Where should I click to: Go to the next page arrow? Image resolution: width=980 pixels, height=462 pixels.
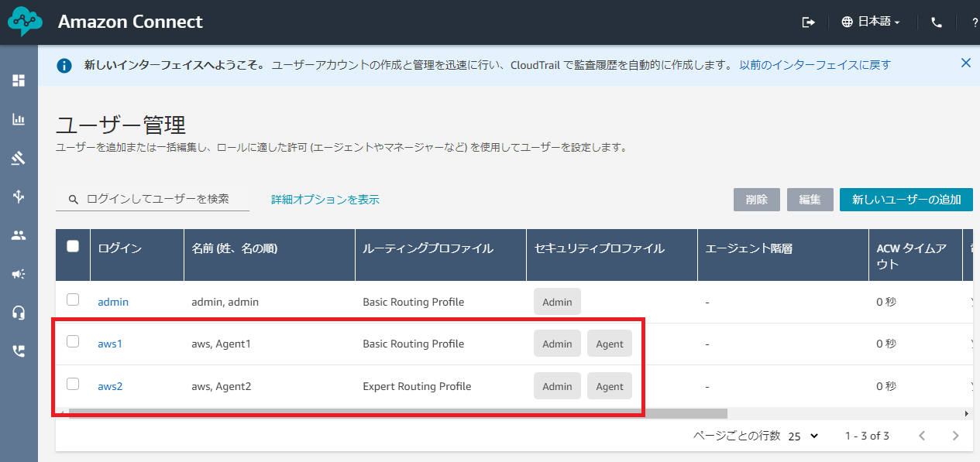[x=956, y=436]
